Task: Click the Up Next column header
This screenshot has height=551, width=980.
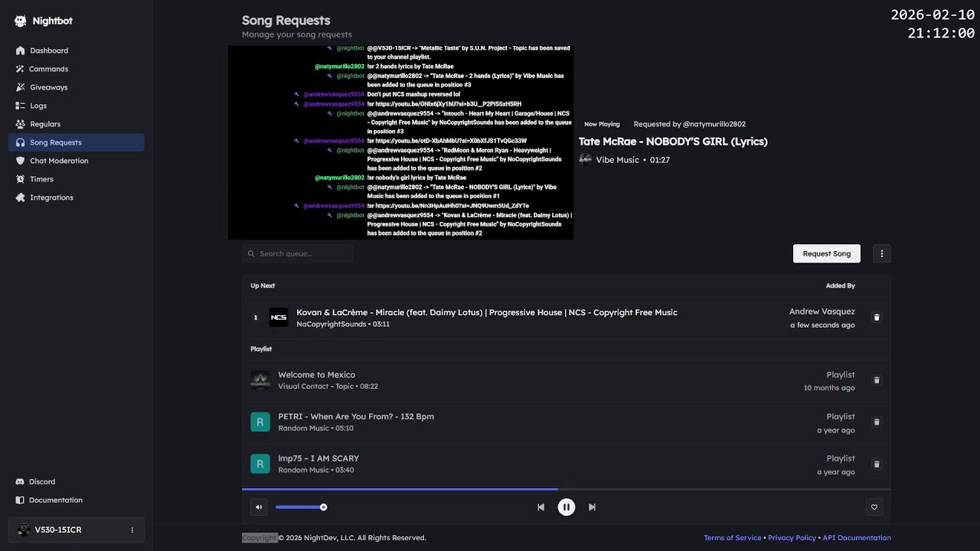Action: point(263,285)
